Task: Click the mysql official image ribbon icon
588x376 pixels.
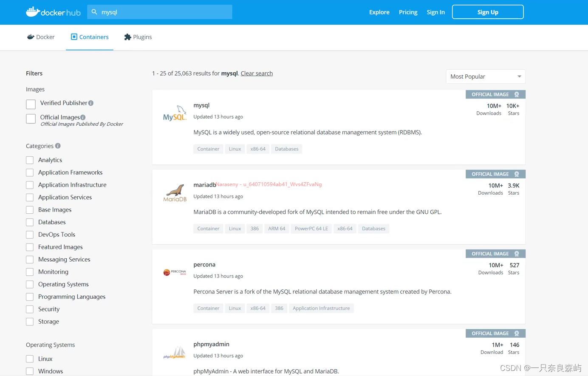Action: point(517,94)
